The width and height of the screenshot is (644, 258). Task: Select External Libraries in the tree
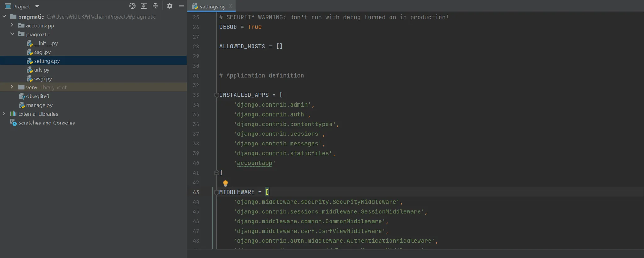38,114
